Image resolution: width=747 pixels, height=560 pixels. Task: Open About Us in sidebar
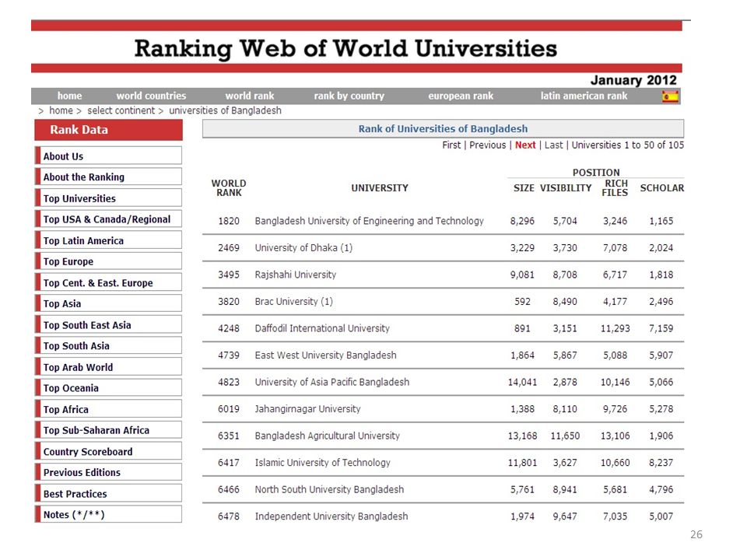point(109,156)
